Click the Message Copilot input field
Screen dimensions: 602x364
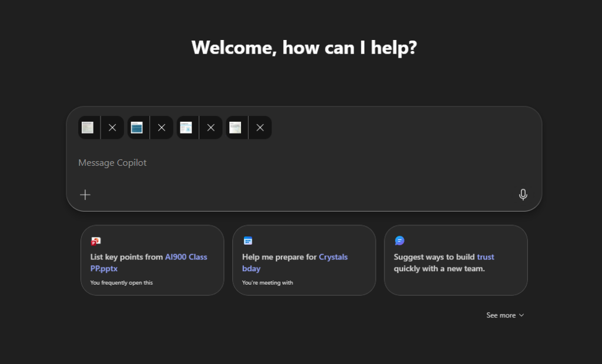click(x=235, y=162)
